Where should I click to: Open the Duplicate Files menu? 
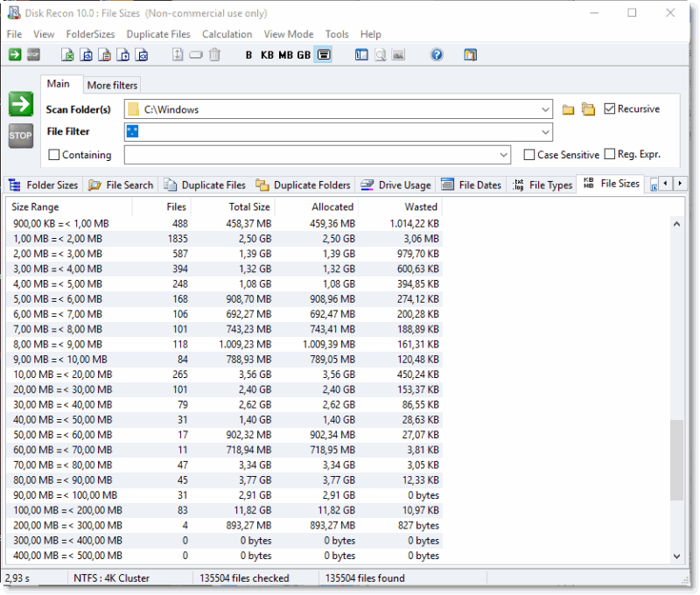(158, 34)
